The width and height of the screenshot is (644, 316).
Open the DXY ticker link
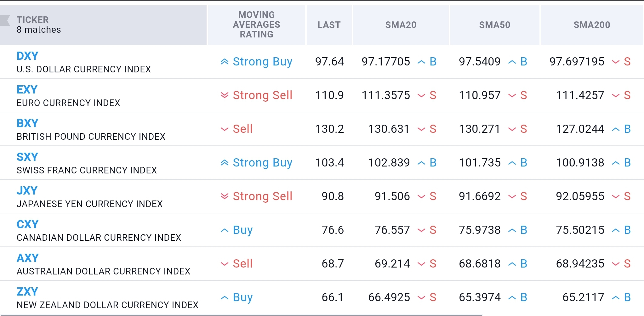pyautogui.click(x=27, y=56)
